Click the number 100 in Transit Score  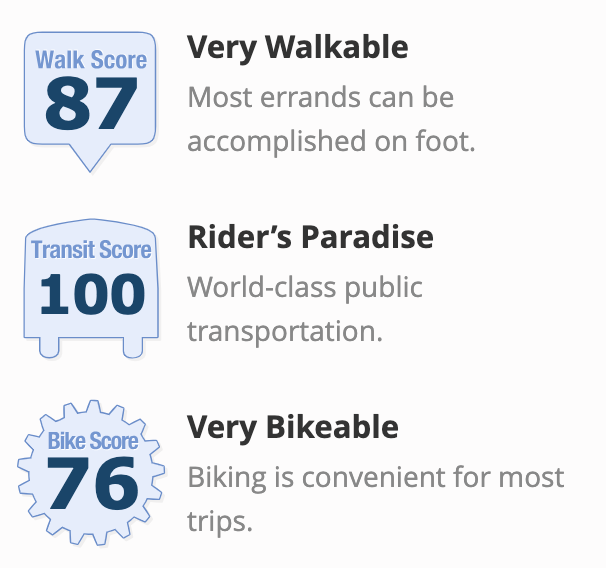coord(92,294)
